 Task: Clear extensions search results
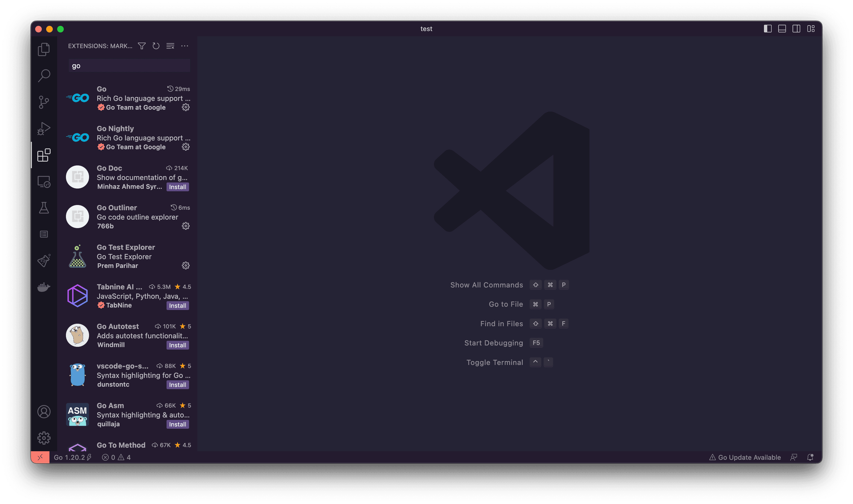[x=170, y=46]
